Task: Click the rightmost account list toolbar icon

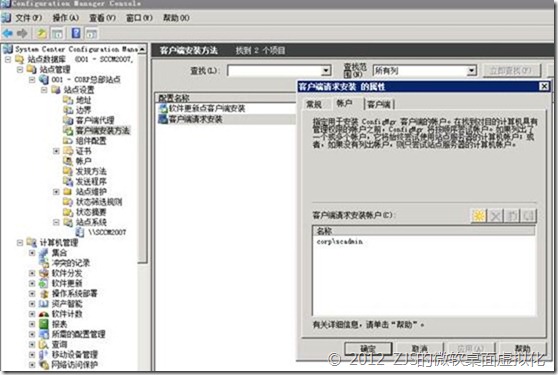Action: (528, 216)
